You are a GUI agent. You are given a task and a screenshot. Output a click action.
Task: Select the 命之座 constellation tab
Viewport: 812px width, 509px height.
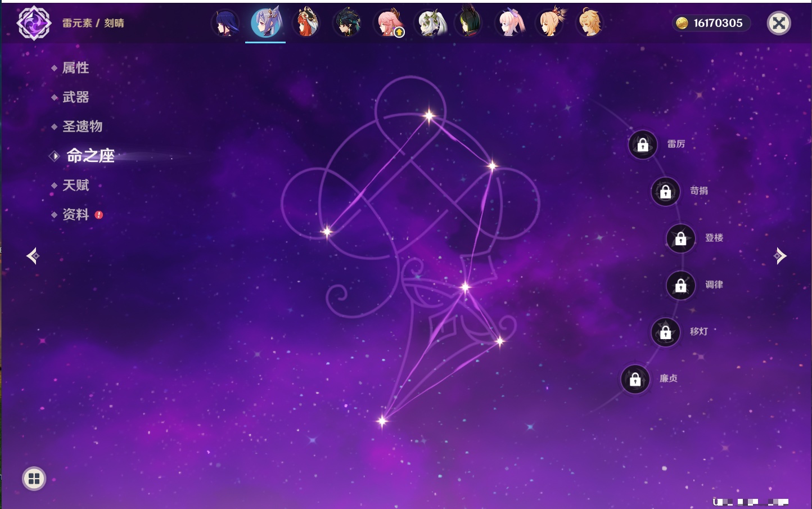click(90, 156)
